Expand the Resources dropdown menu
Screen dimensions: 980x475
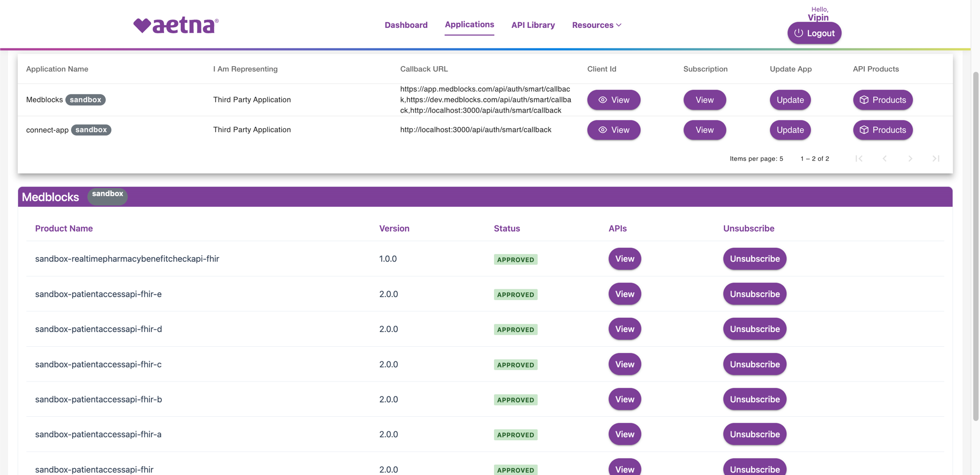pyautogui.click(x=596, y=25)
